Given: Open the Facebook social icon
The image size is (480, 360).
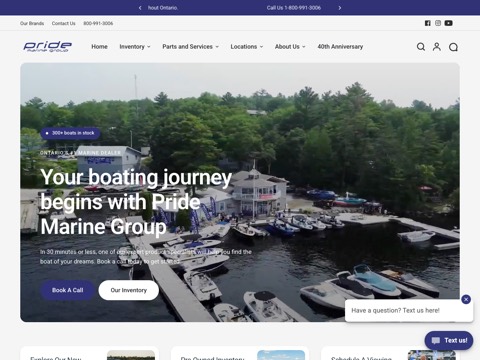Looking at the screenshot, I should (428, 23).
